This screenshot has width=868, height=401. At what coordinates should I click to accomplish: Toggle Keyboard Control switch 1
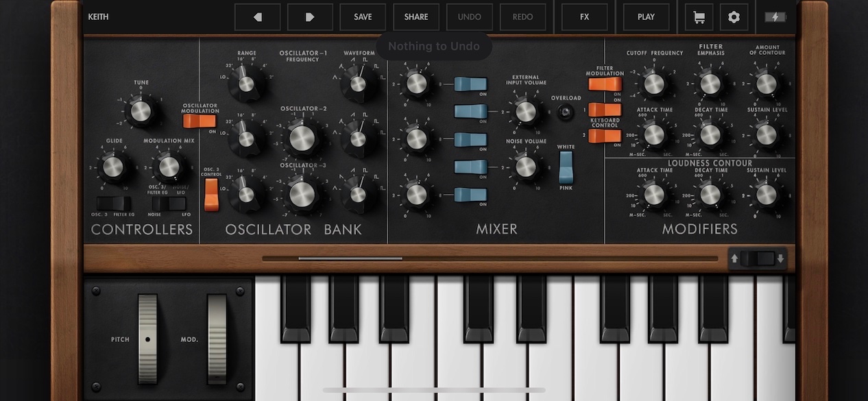(604, 110)
